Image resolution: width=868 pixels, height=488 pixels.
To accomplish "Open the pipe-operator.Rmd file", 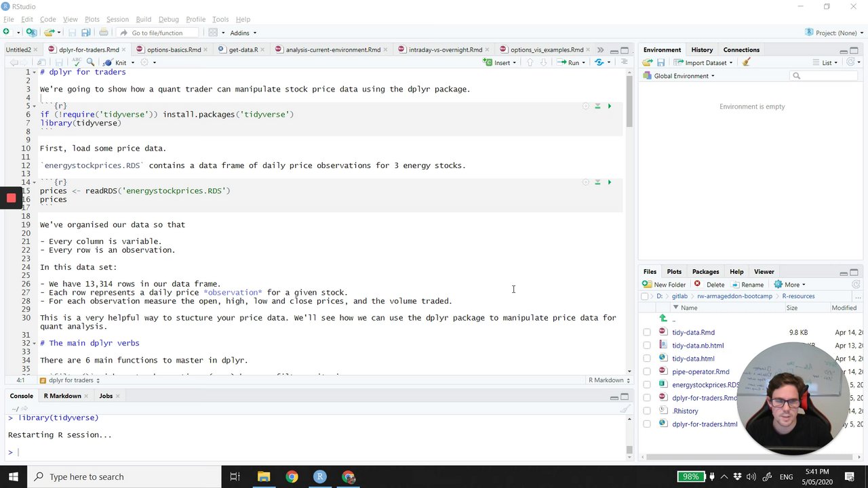I will coord(701,372).
